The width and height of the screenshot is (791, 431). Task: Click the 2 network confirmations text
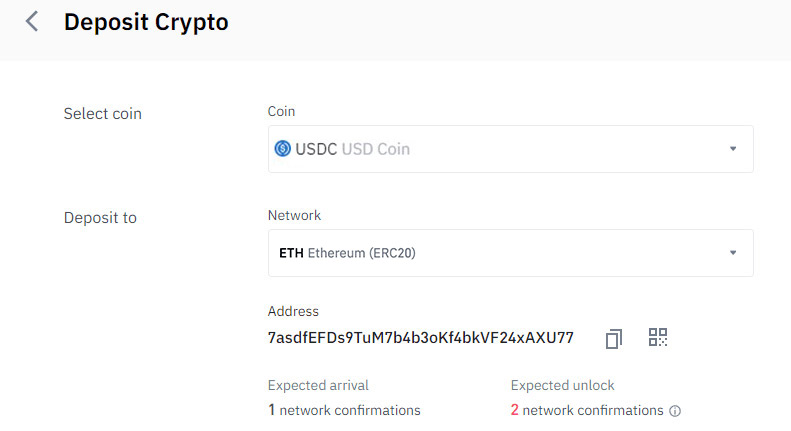pyautogui.click(x=587, y=410)
